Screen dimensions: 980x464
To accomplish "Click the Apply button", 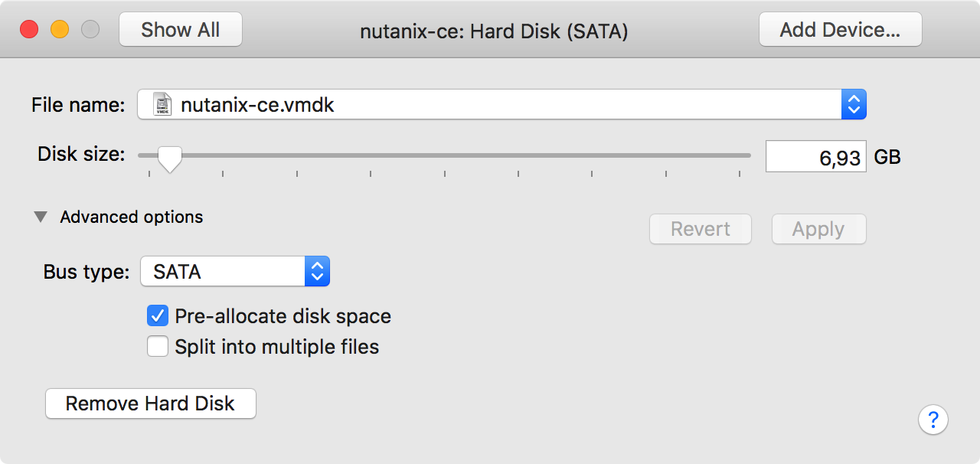I will (x=818, y=229).
